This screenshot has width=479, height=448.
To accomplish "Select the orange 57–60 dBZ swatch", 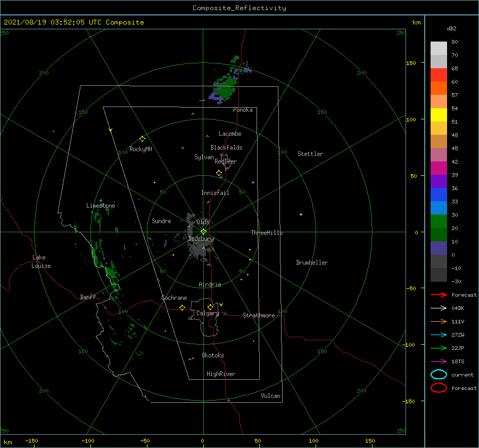I will tap(439, 88).
